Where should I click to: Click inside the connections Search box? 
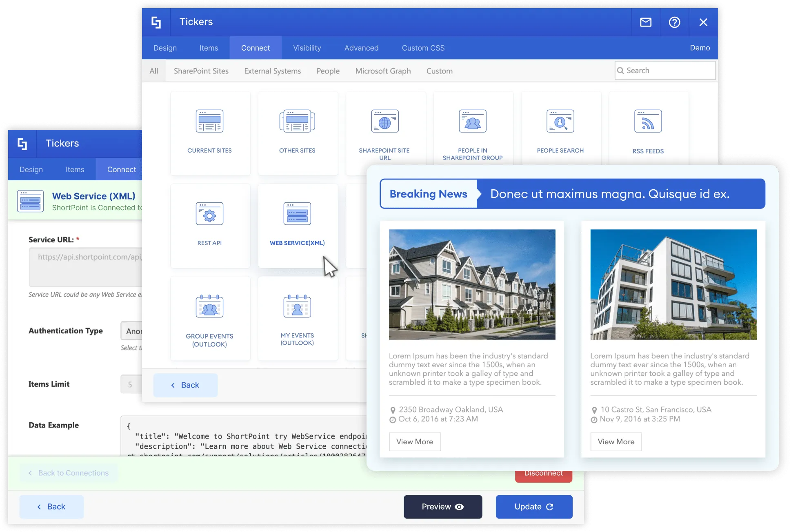(664, 70)
